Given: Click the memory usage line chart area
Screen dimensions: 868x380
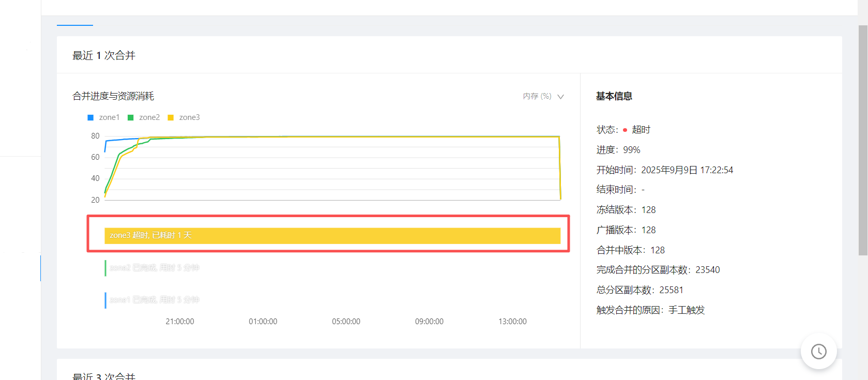Looking at the screenshot, I should (332, 168).
